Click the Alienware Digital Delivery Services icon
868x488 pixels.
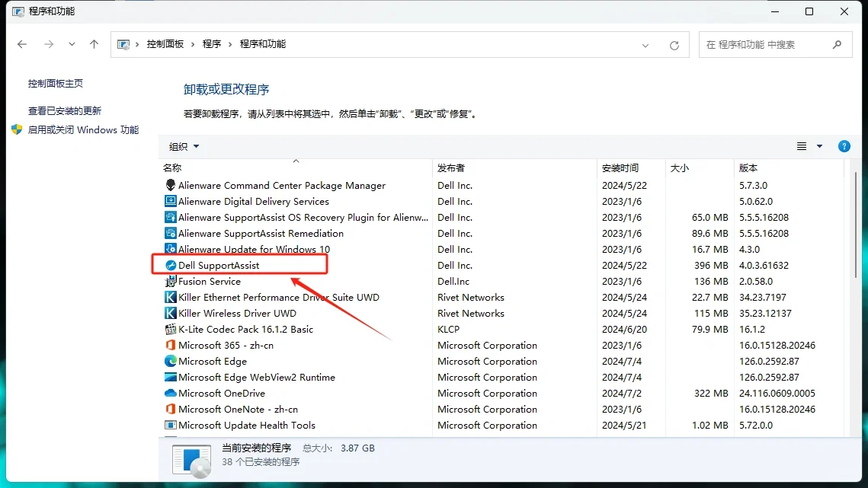tap(171, 202)
